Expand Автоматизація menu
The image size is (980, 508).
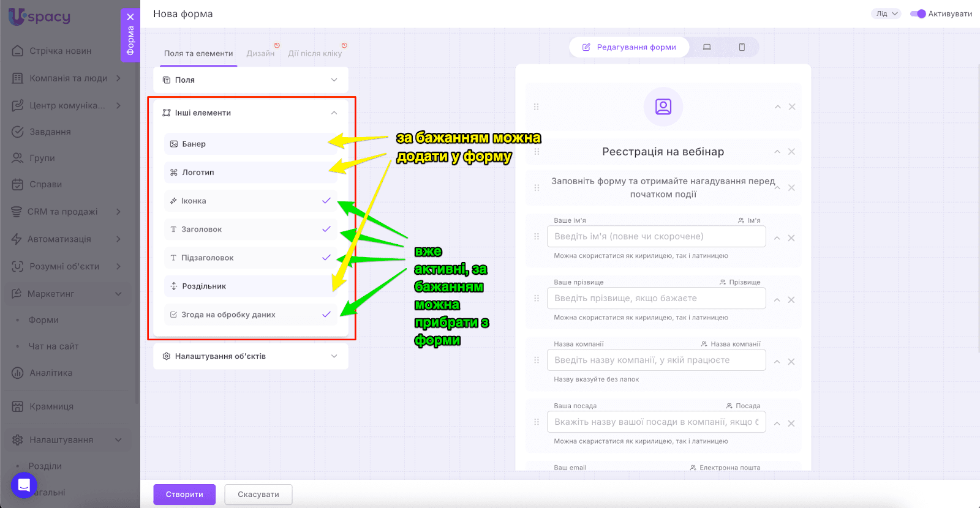pos(118,239)
